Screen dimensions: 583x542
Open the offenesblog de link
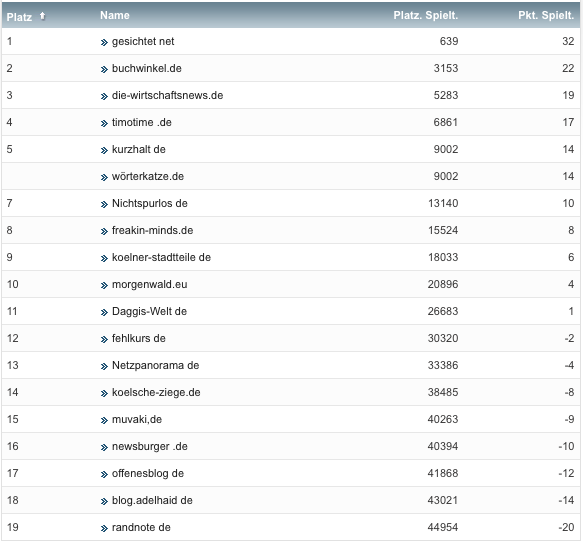tap(148, 474)
